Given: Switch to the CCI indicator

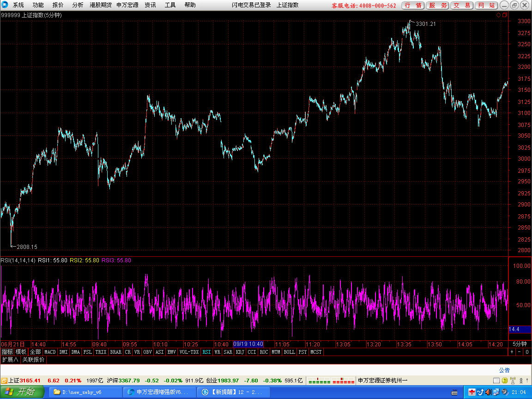Looking at the screenshot, I should click(252, 352).
